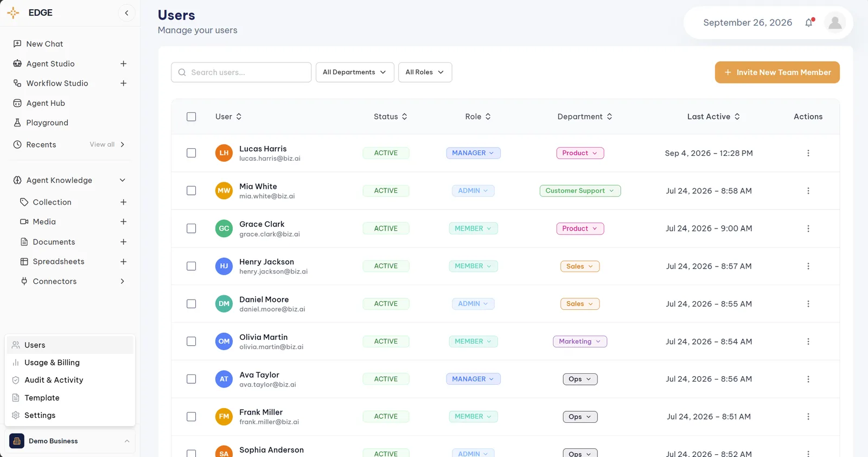Click the plus next to Collection

(x=124, y=202)
